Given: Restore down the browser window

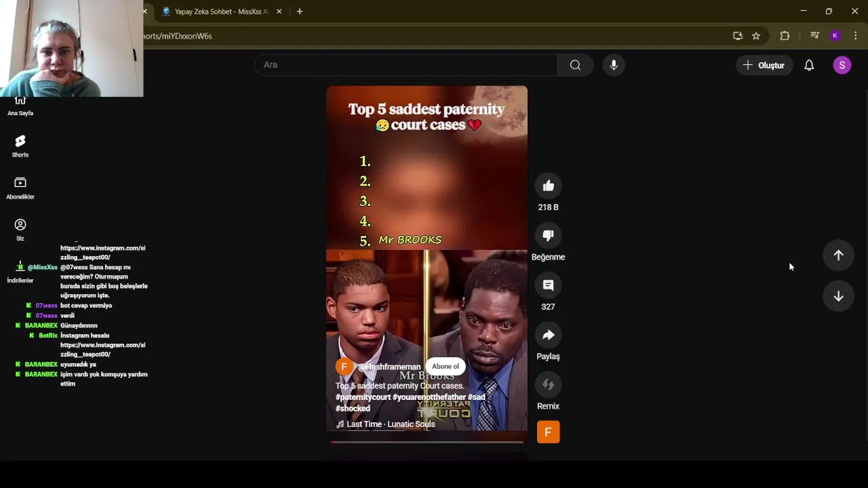Looking at the screenshot, I should coord(829,11).
